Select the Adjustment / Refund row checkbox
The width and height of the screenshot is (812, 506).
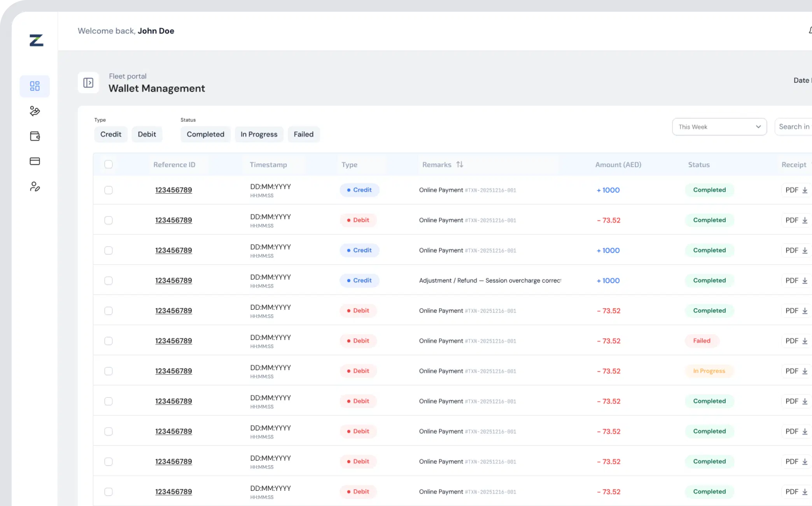coord(108,281)
